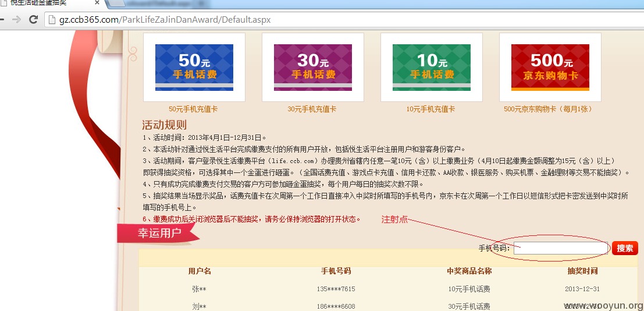Click the 活动规则 heading

point(164,125)
